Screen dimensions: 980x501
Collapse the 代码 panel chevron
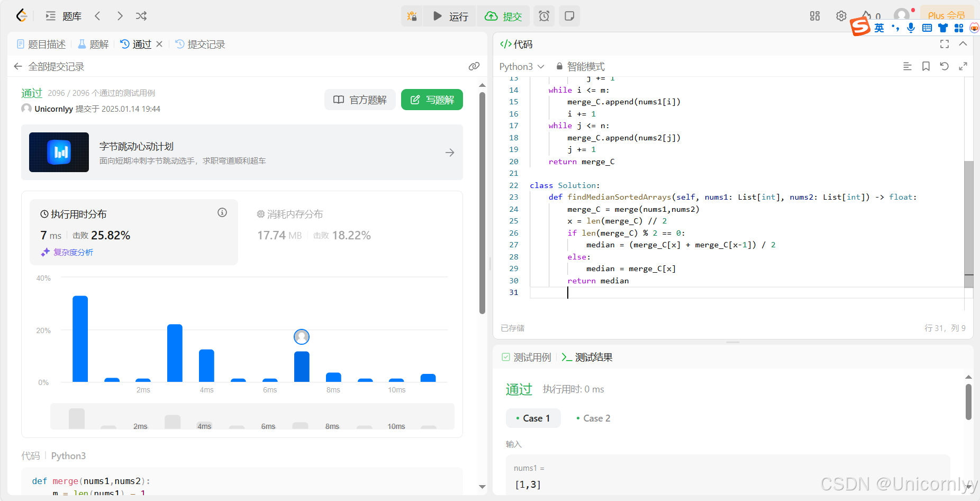pos(963,44)
